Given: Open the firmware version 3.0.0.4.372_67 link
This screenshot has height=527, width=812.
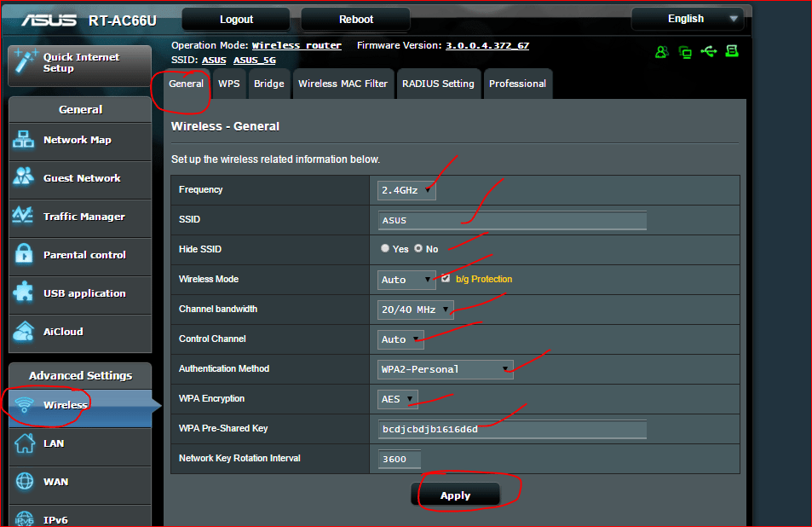Looking at the screenshot, I should point(487,45).
